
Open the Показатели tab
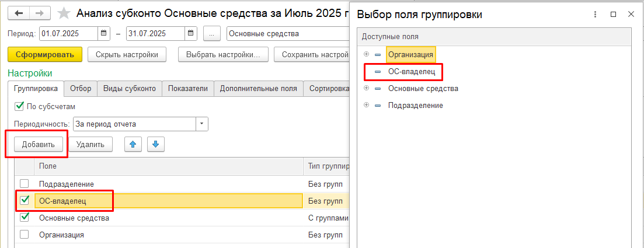pyautogui.click(x=187, y=89)
